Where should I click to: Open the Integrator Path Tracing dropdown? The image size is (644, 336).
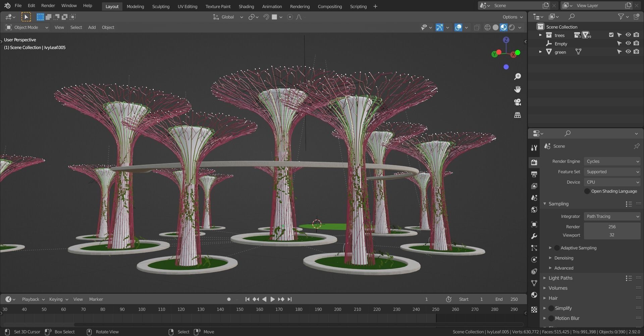click(x=612, y=217)
